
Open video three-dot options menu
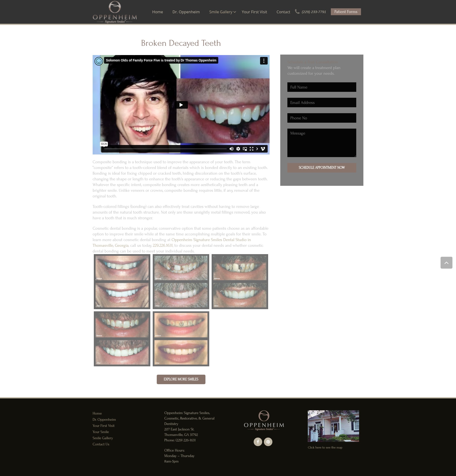[264, 61]
